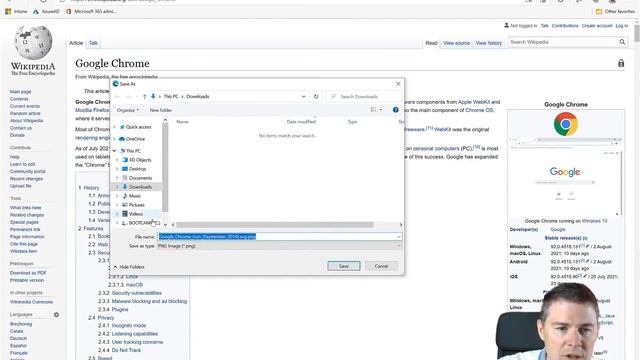
Task: Switch to the View source tab
Action: tap(456, 43)
